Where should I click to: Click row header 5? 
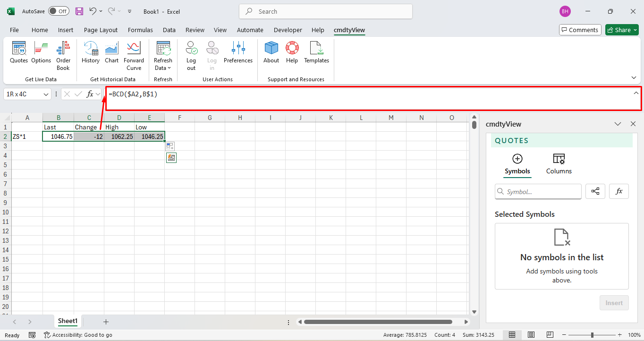(x=6, y=165)
